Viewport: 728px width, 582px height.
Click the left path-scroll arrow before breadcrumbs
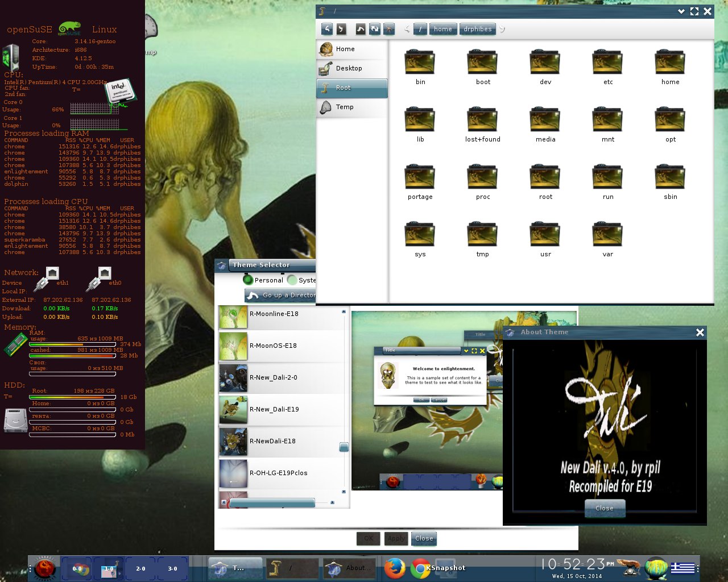pyautogui.click(x=407, y=29)
